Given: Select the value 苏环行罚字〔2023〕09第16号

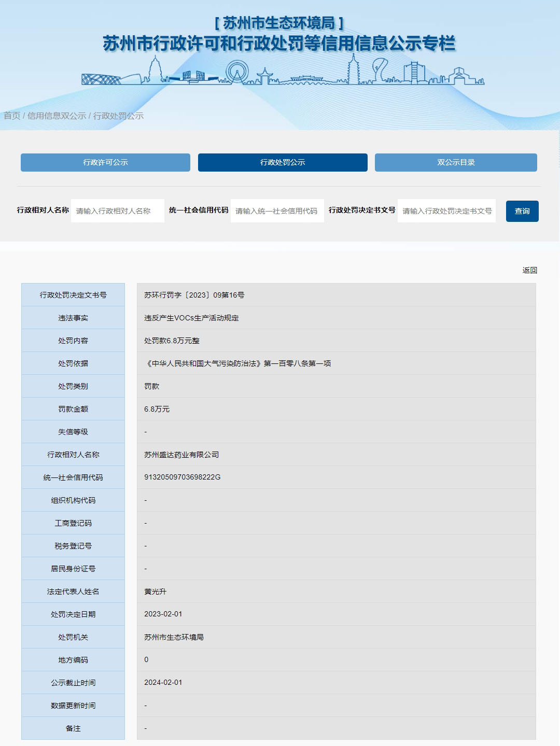Looking at the screenshot, I should [194, 295].
